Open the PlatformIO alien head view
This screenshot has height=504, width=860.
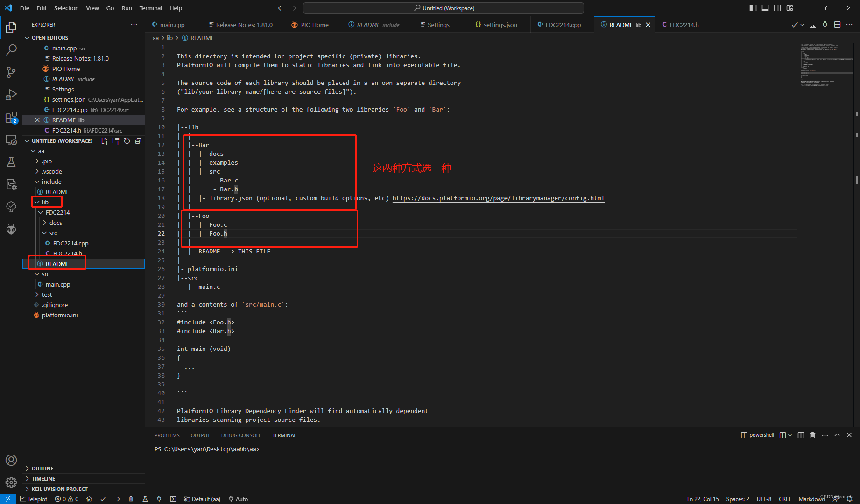(x=11, y=229)
